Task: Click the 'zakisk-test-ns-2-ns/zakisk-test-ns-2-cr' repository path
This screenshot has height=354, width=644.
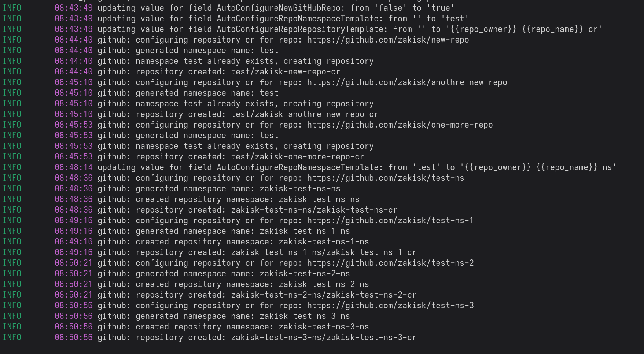Action: pos(324,295)
